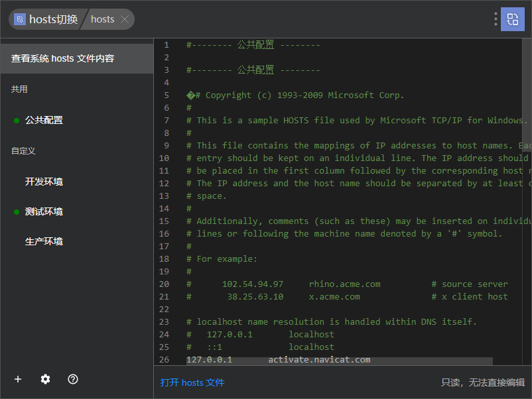
Task: Click the hosts切换 app icon in tab
Action: tap(20, 19)
